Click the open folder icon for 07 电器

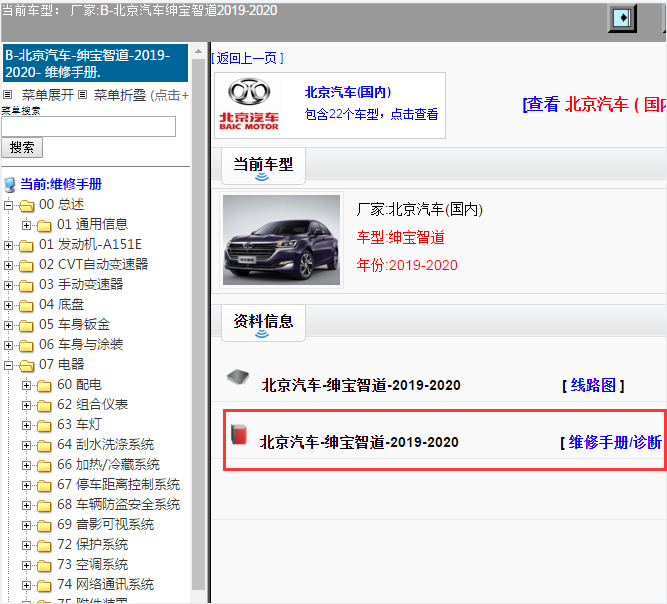pyautogui.click(x=26, y=366)
